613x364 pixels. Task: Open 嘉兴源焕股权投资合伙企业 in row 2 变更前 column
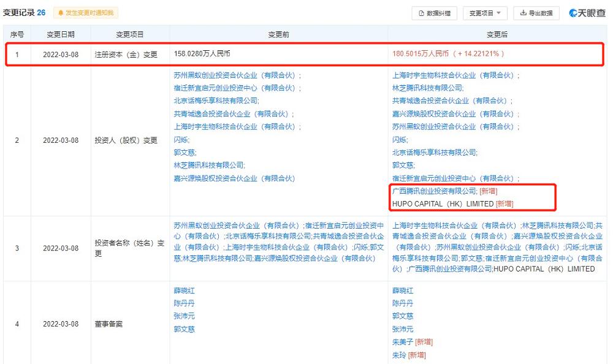(234, 178)
